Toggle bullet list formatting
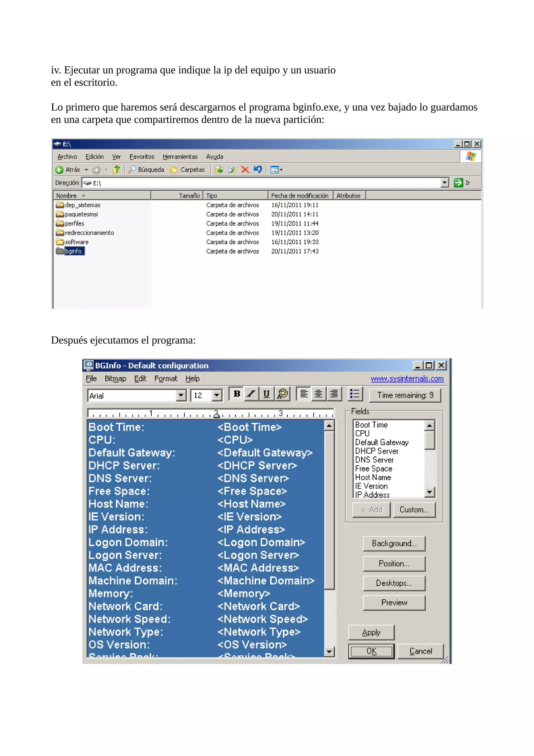This screenshot has height=756, width=534. tap(355, 394)
